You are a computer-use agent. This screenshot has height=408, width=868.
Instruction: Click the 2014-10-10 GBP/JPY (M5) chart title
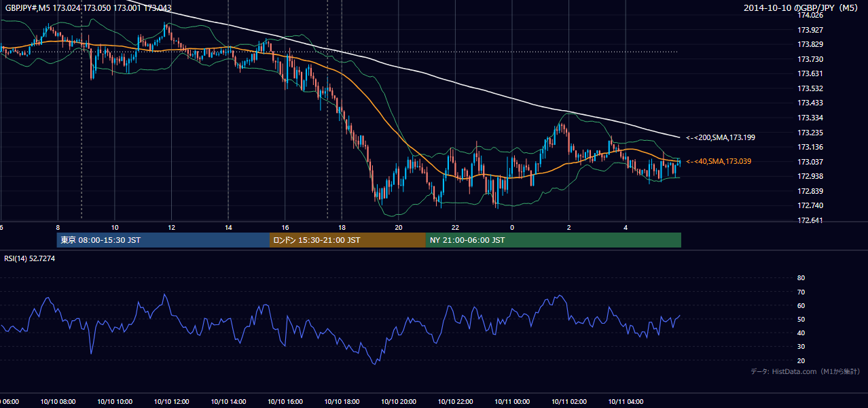[x=801, y=8]
